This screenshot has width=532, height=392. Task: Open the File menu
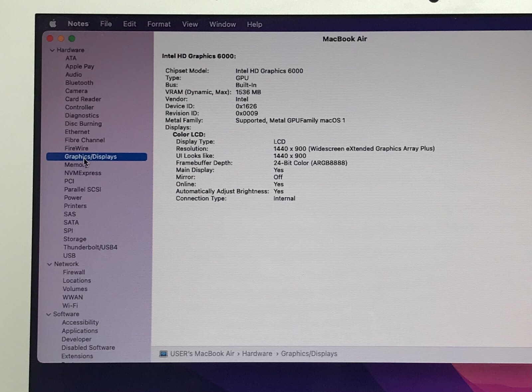tap(106, 24)
